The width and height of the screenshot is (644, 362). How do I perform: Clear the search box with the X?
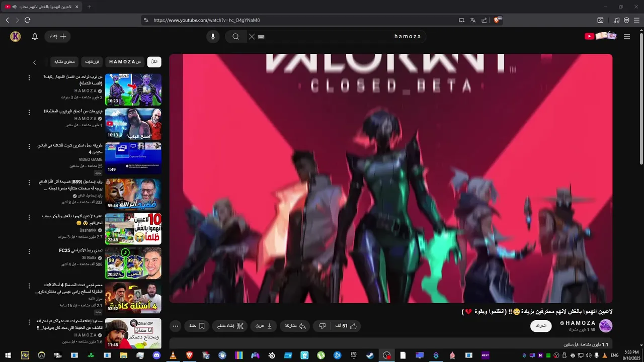click(x=252, y=36)
